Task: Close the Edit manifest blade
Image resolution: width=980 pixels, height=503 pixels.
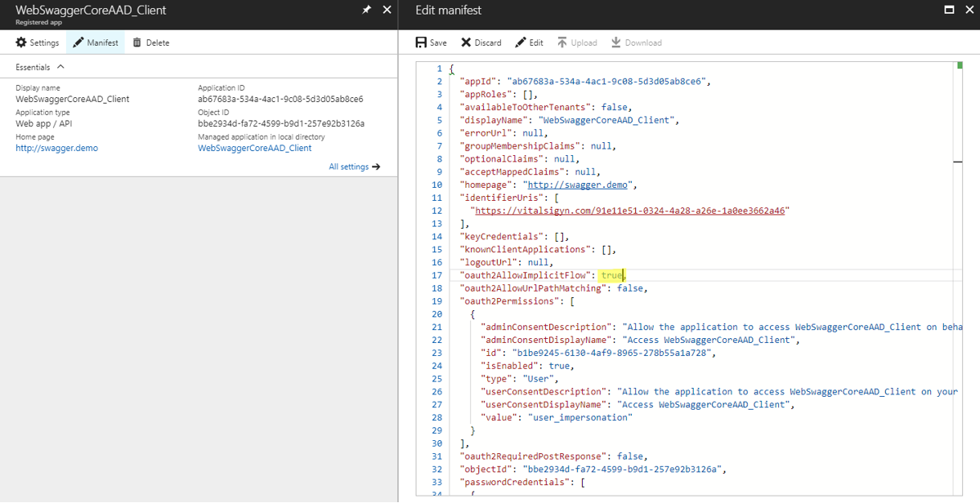Action: [x=969, y=10]
